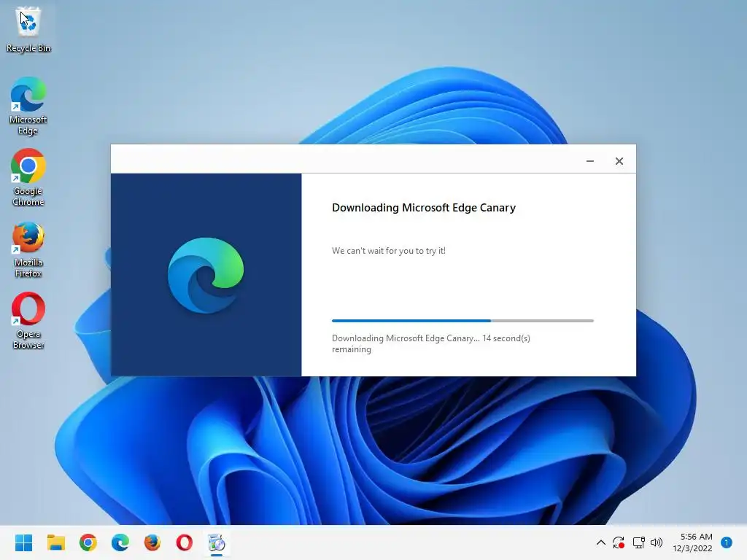
Task: Launch Opera from the taskbar
Action: [x=185, y=542]
